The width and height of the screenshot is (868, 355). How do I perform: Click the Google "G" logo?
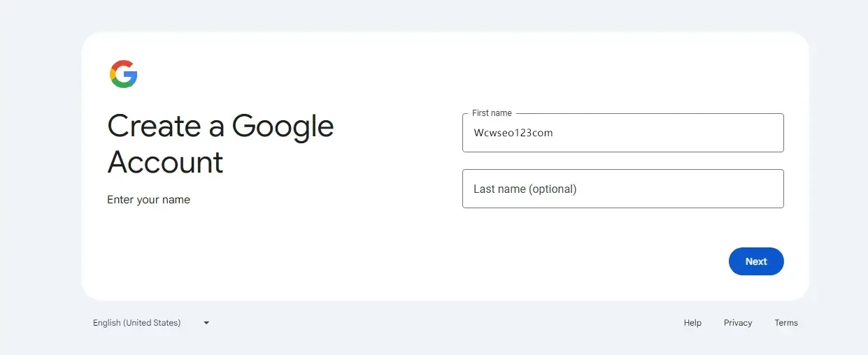pos(123,74)
